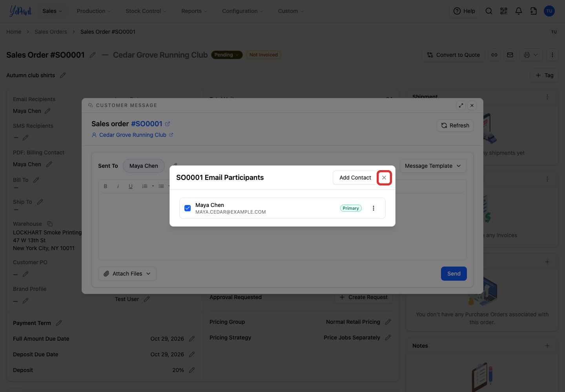
Task: Click Convert to Quote
Action: (x=454, y=55)
